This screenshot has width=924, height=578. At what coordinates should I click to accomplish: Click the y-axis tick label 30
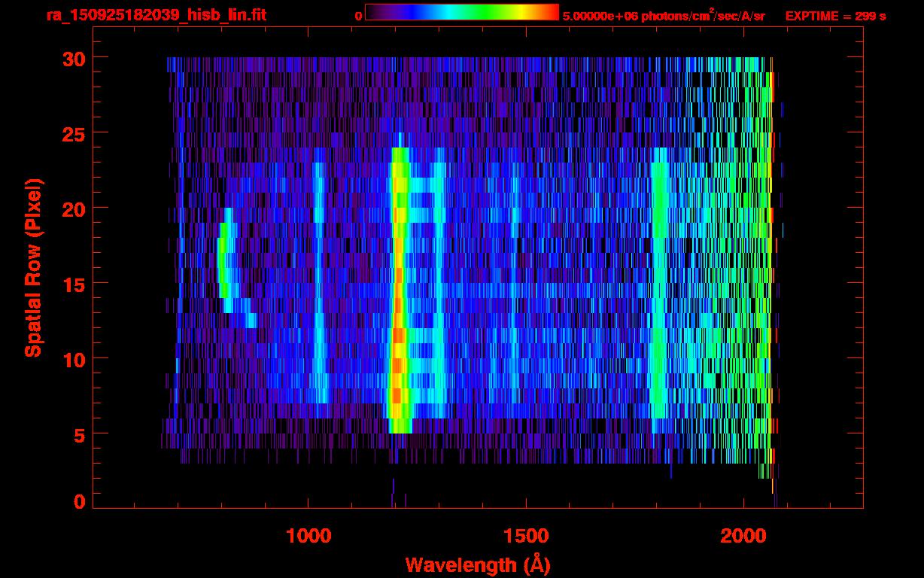pyautogui.click(x=74, y=58)
